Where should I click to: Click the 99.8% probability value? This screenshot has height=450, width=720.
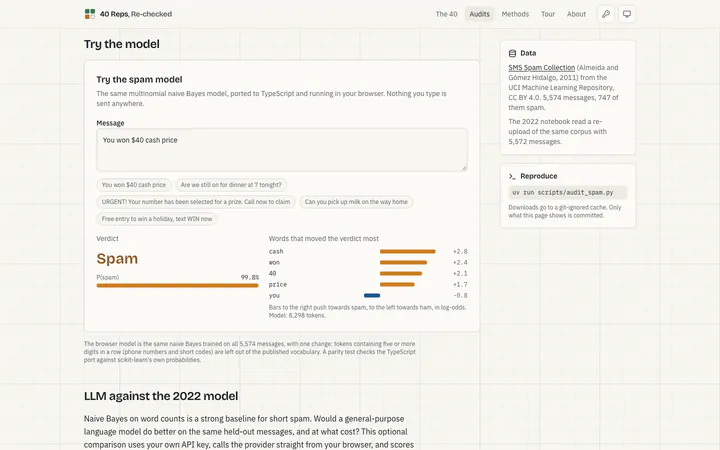(x=250, y=277)
